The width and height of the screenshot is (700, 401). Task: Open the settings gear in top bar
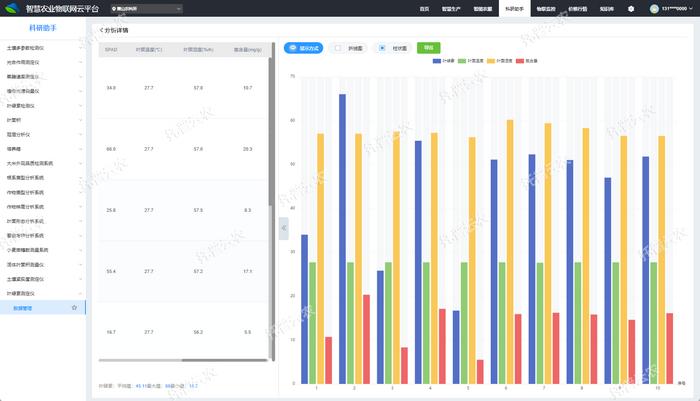point(631,8)
